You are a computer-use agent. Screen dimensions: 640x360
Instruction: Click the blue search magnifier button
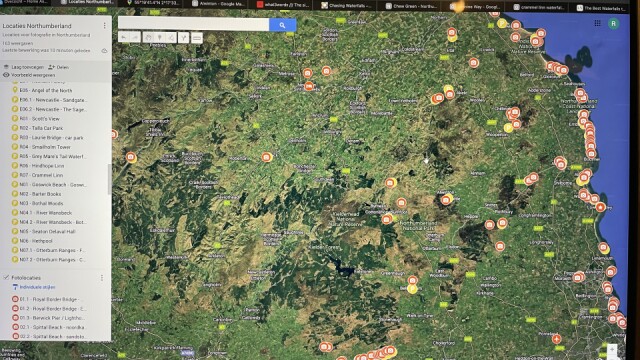(x=282, y=25)
